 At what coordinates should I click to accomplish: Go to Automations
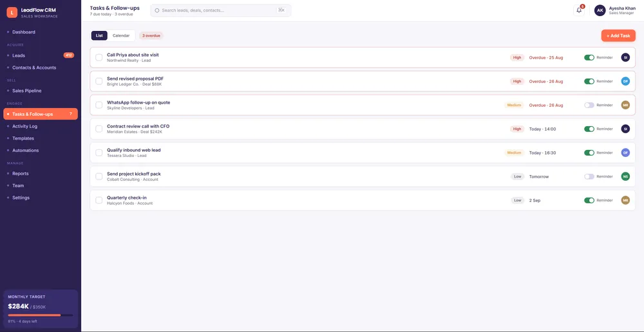(x=40, y=150)
